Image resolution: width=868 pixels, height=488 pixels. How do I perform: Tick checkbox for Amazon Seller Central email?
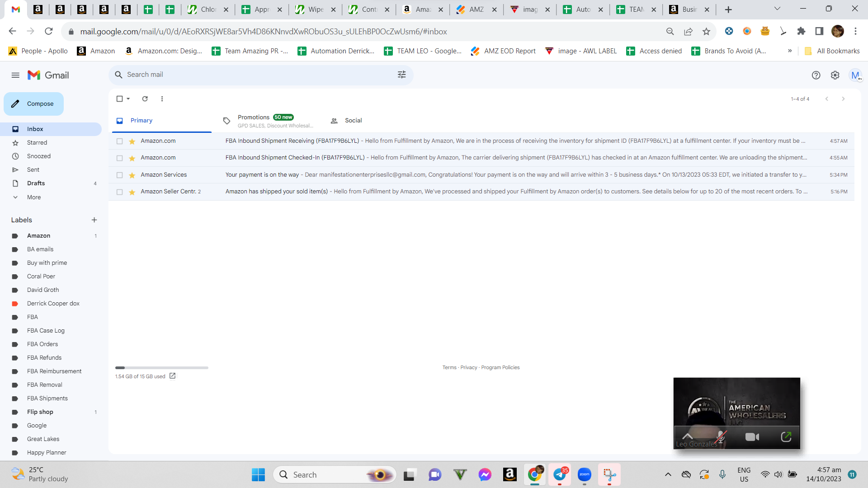click(x=119, y=192)
